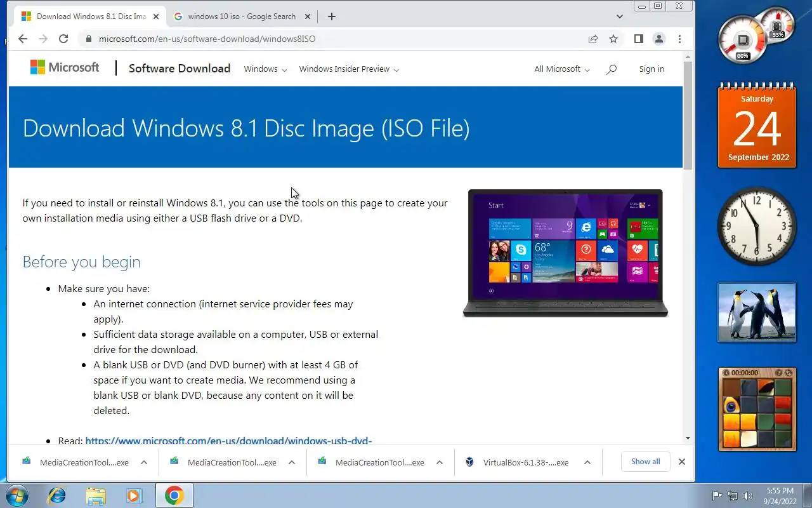Switch to windows 10 iso Google Search tab
Screen dimensions: 812x508
pos(242,17)
